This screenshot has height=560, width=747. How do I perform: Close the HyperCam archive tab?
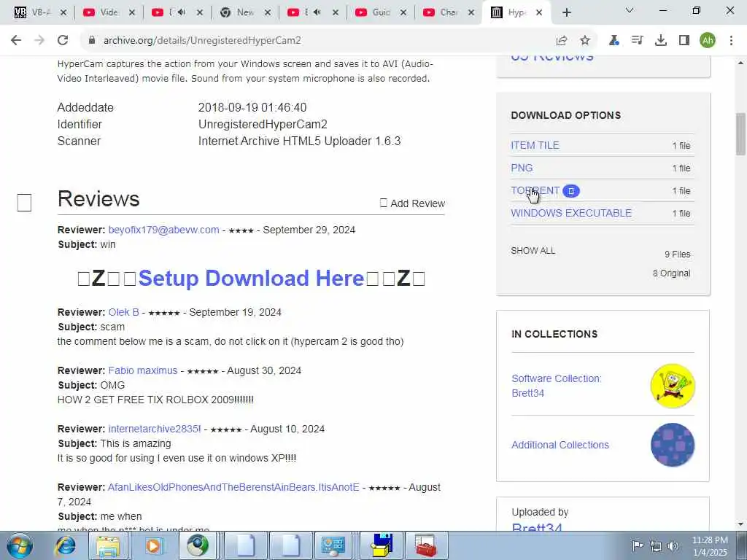pos(539,13)
